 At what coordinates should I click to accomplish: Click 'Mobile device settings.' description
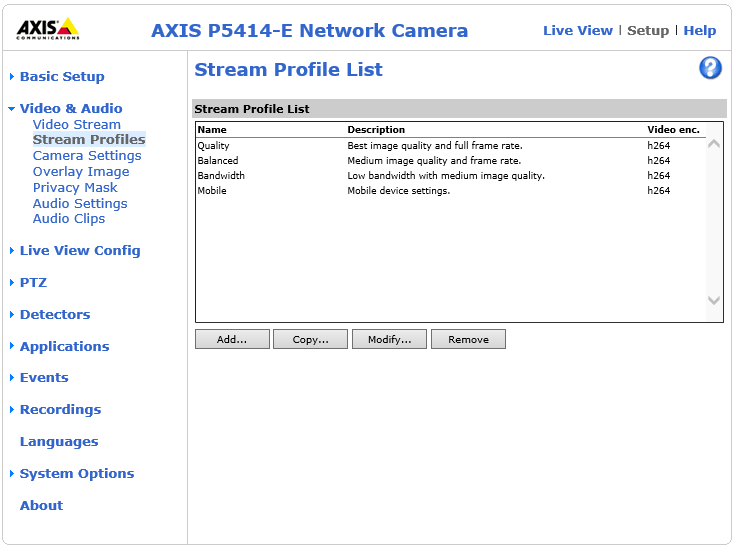point(399,191)
